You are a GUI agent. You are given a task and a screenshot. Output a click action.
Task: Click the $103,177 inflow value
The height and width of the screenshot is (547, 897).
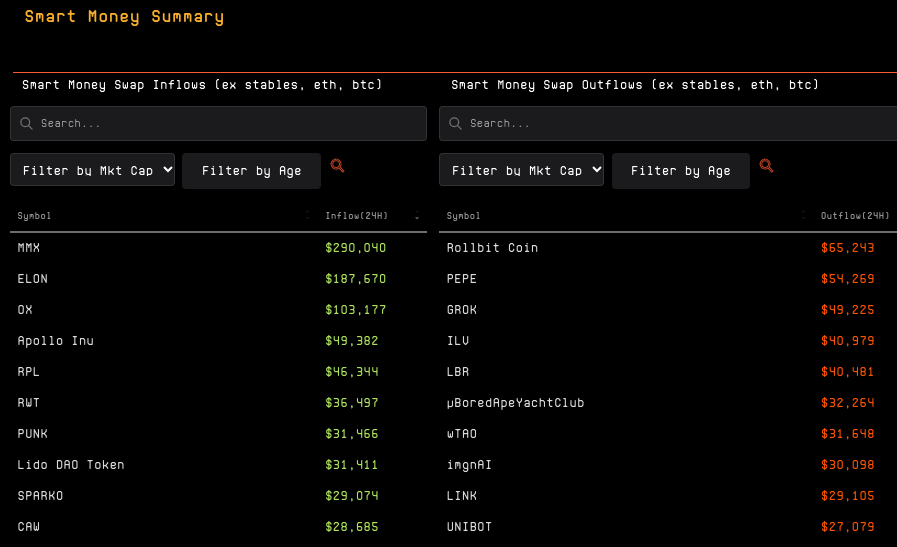[x=355, y=310]
